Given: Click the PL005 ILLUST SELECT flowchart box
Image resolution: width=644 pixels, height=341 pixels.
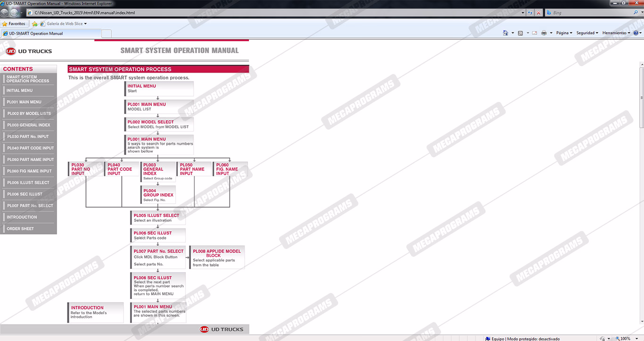Looking at the screenshot, I should point(158,218).
